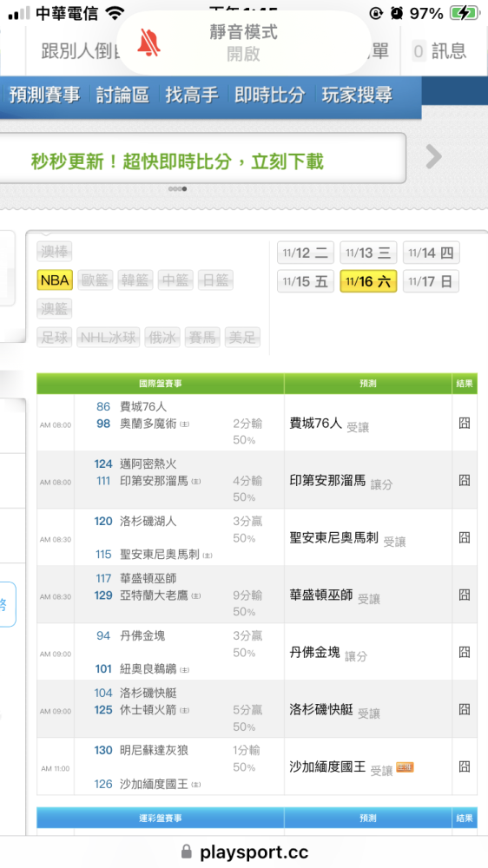Choose the 11/15 五 date button
The image size is (488, 868).
306,281
